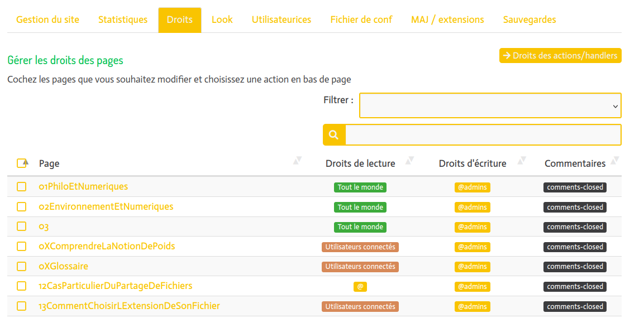The image size is (644, 318).
Task: Sort by Commentaires column arrows
Action: 615,161
